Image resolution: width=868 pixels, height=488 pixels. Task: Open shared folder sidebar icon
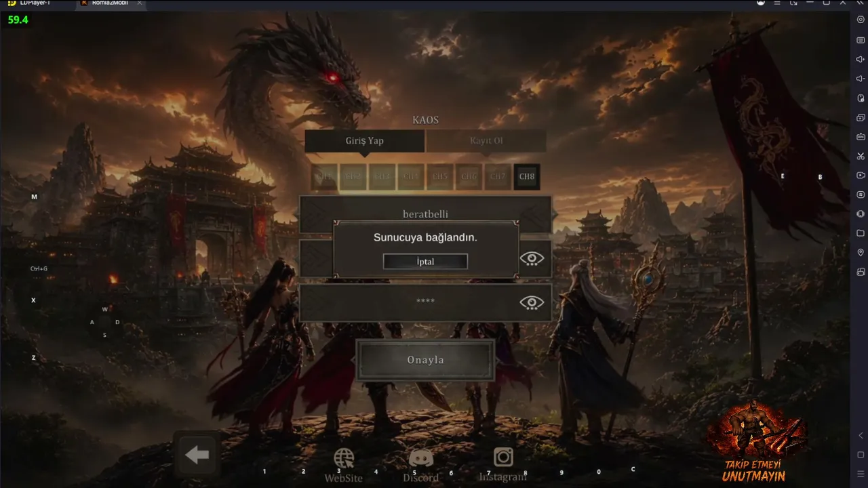tap(861, 233)
